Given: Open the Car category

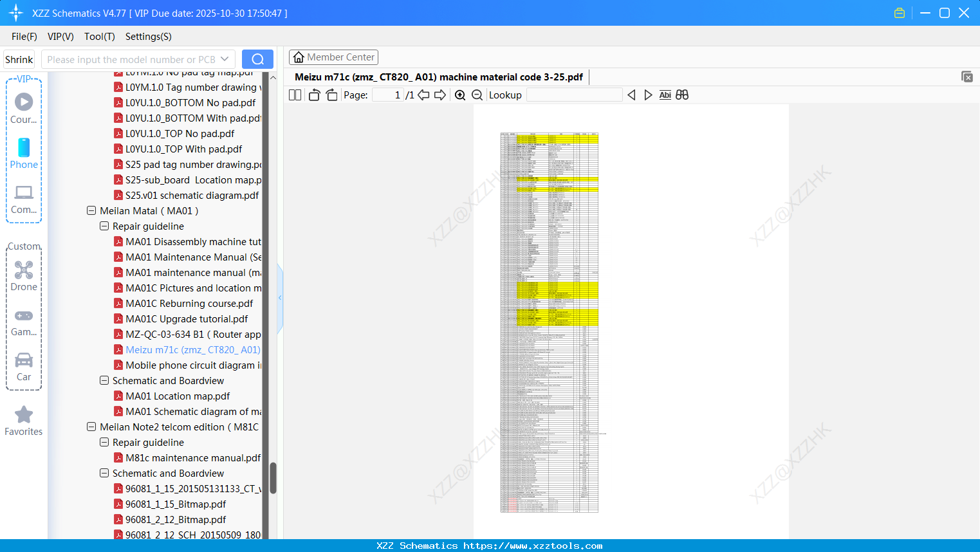Looking at the screenshot, I should [x=24, y=367].
